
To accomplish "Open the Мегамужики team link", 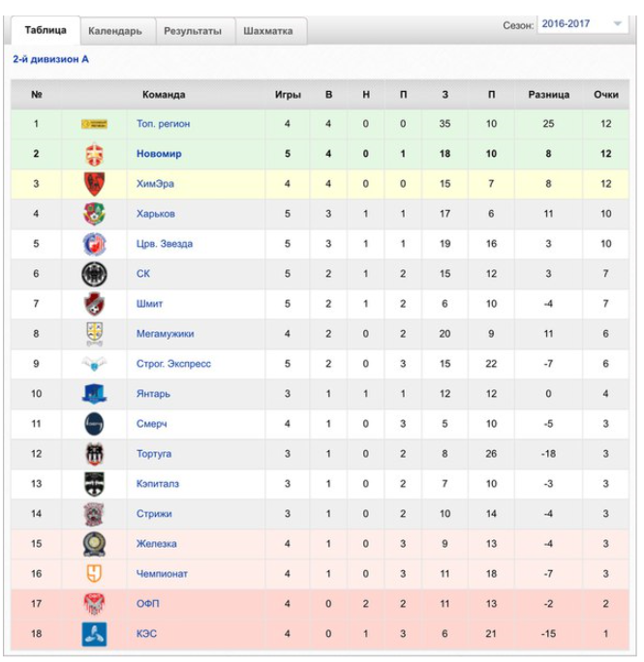I will 165,334.
